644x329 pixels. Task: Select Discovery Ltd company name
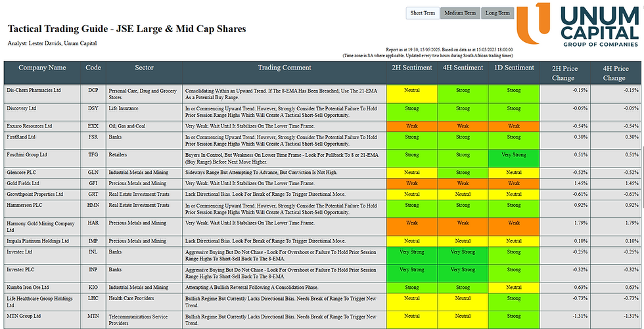21,108
